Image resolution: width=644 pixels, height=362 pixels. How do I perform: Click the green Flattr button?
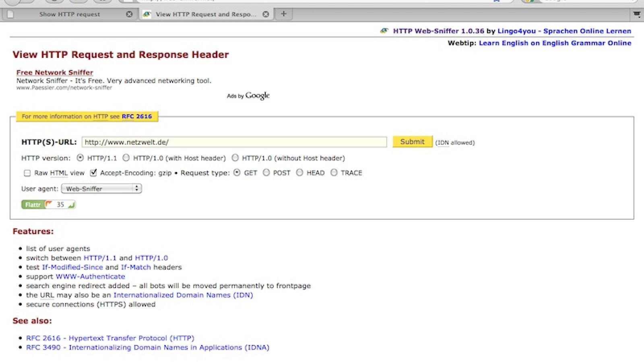tap(33, 205)
